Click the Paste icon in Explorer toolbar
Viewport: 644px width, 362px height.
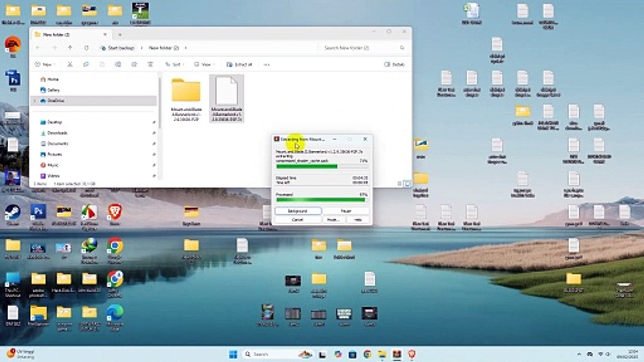(102, 64)
